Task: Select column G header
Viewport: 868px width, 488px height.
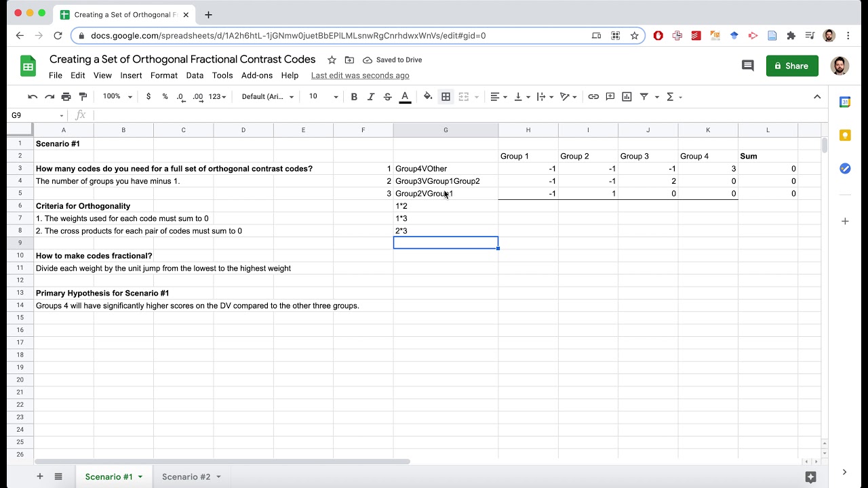Action: coord(446,130)
